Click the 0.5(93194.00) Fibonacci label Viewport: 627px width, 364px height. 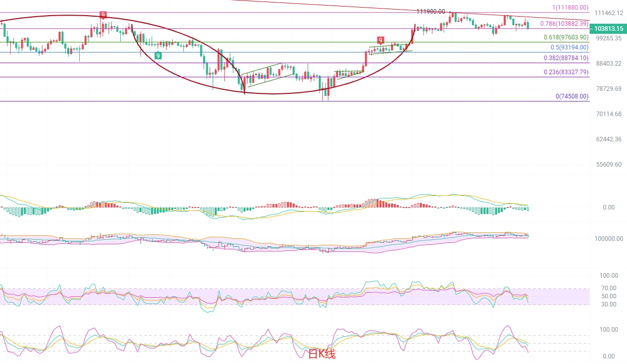click(569, 47)
